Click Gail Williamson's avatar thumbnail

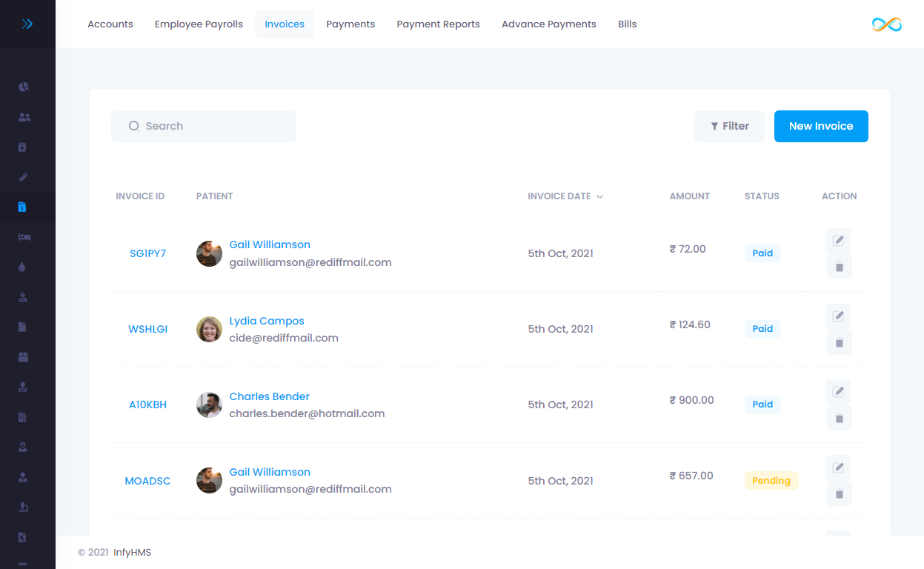click(209, 253)
